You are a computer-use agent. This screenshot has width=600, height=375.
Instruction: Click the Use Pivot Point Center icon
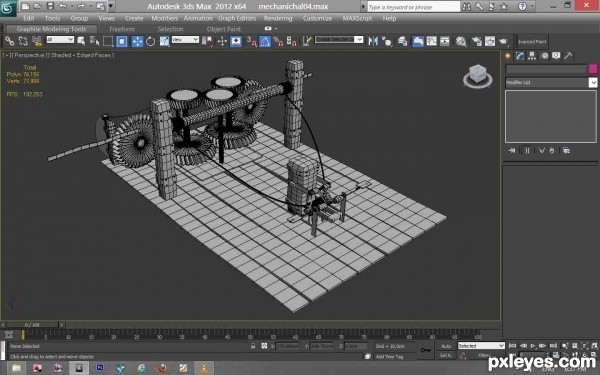(x=207, y=41)
